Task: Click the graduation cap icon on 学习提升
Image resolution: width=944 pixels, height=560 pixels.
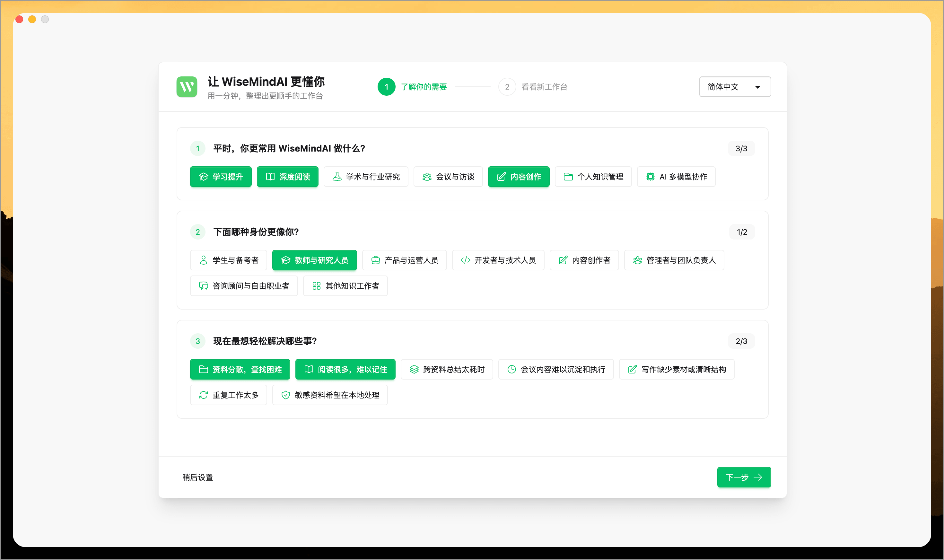Action: pyautogui.click(x=203, y=177)
